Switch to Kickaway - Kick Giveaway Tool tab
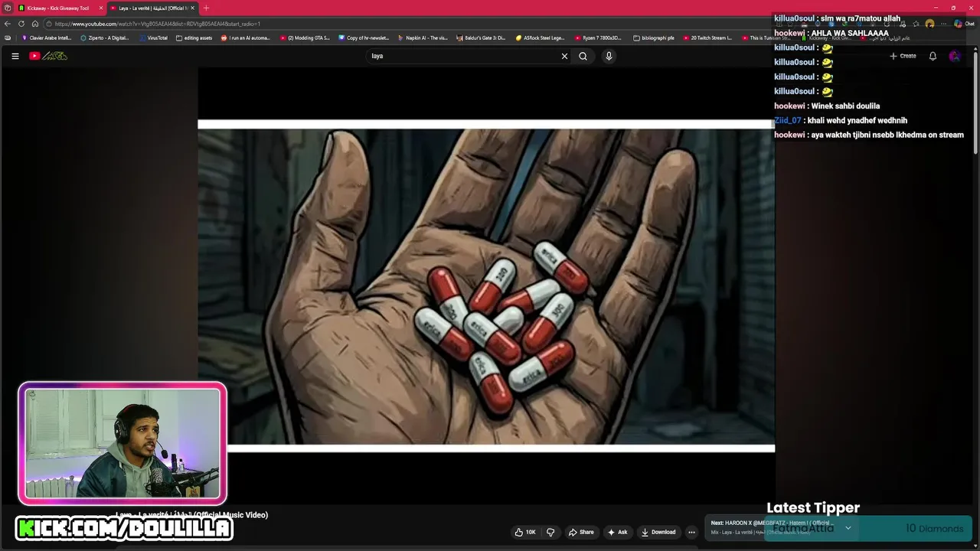Screen dimensions: 980x551 pos(59,8)
